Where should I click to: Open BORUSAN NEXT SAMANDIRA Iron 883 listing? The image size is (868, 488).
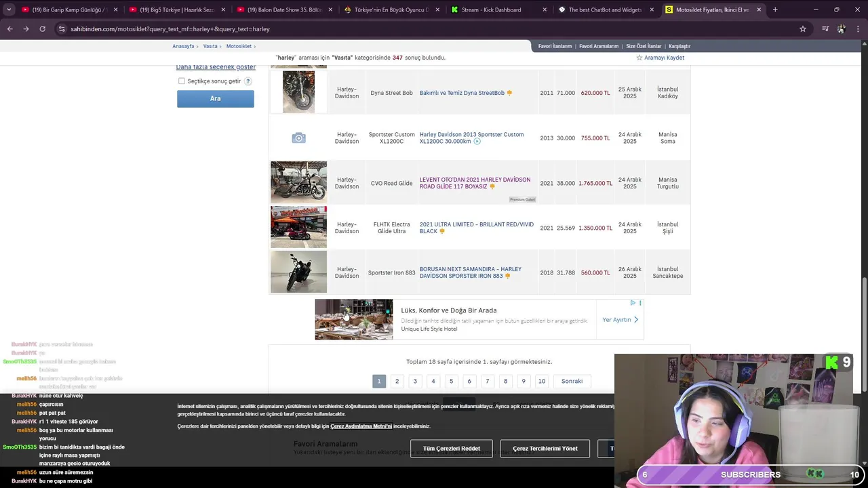tap(470, 272)
